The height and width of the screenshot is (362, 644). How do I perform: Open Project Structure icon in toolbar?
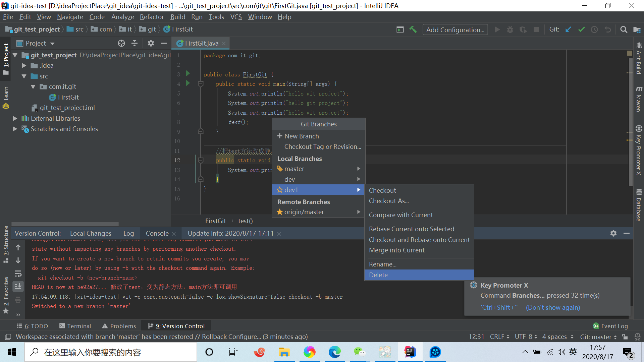tap(637, 29)
